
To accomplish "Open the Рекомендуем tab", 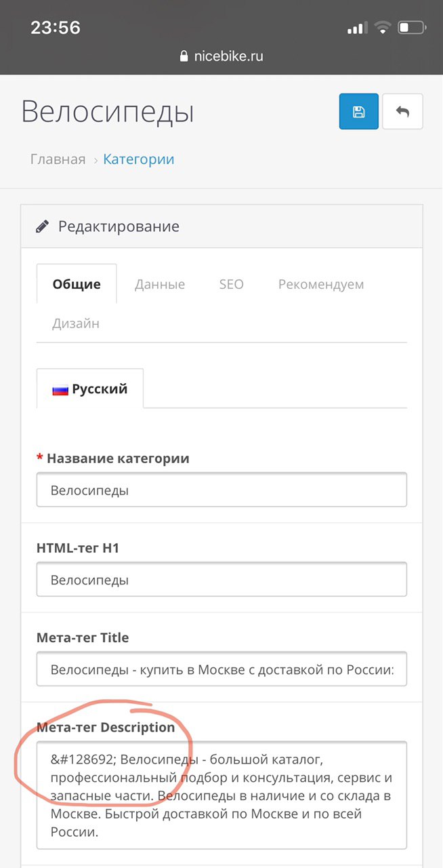I will (x=321, y=284).
